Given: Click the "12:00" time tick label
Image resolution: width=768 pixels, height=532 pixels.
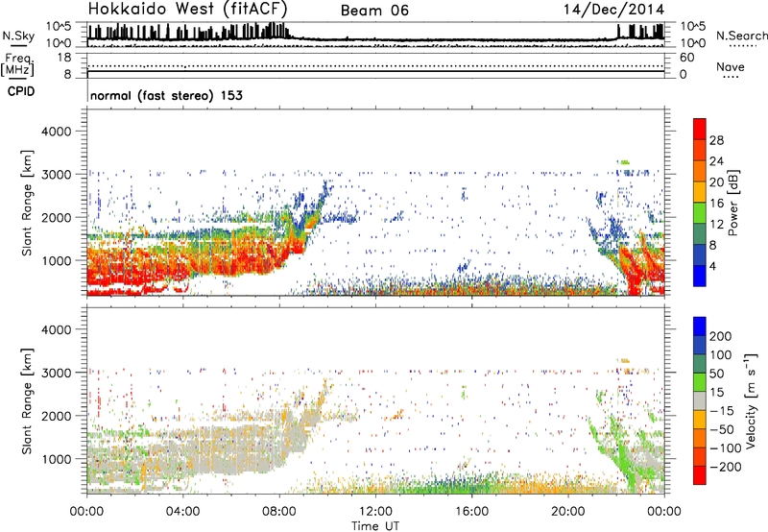Looking at the screenshot, I should click(375, 512).
